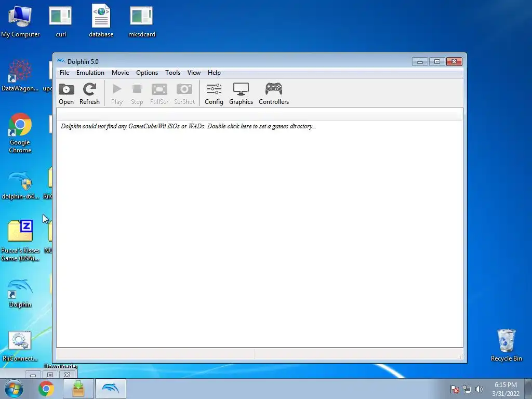Screen dimensions: 532x399
Task: Click the downloader icon in the taskbar
Action: (x=78, y=389)
